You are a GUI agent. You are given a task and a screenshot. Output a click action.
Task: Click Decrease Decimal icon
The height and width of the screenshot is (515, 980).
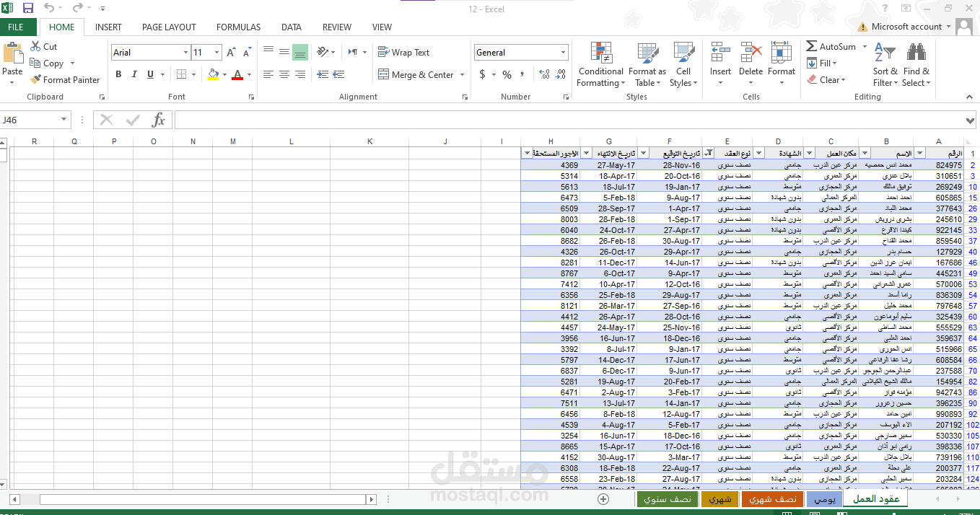(x=559, y=74)
